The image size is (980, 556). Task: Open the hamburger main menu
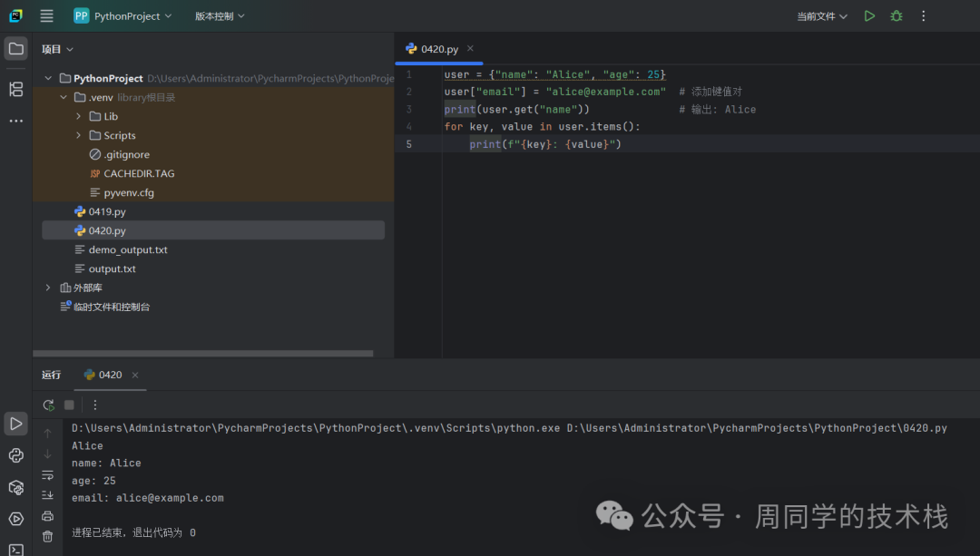tap(47, 16)
